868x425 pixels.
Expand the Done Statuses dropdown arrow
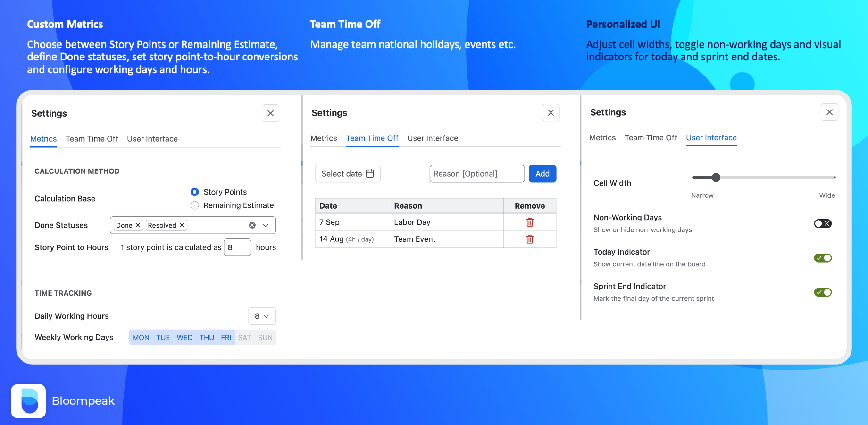click(x=266, y=225)
